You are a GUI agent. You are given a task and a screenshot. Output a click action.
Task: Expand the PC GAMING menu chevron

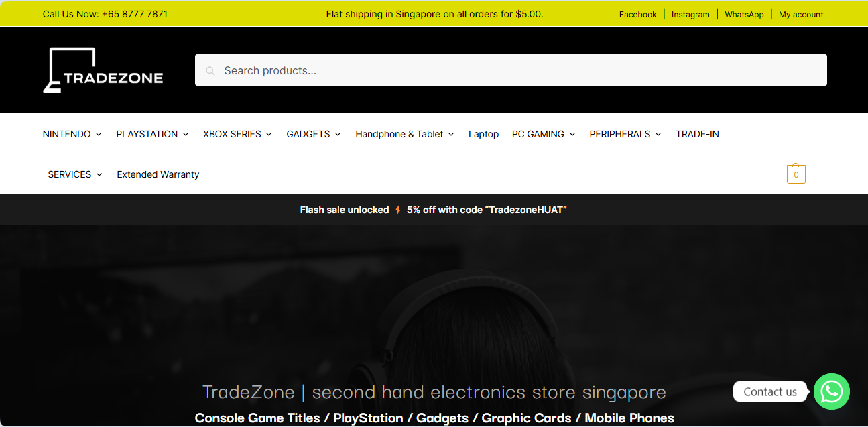pyautogui.click(x=572, y=134)
